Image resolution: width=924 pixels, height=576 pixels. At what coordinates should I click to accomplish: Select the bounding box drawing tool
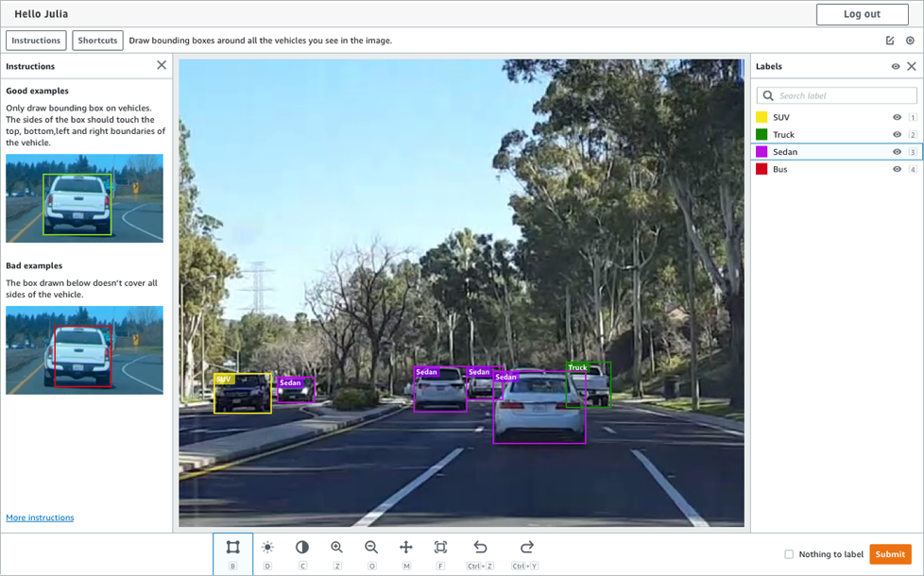click(232, 548)
